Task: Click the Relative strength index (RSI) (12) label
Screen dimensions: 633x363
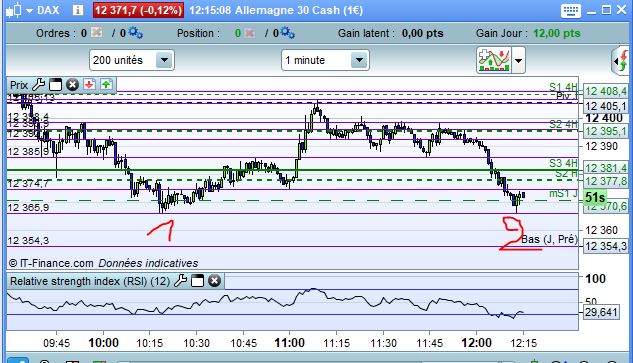Action: pos(90,281)
